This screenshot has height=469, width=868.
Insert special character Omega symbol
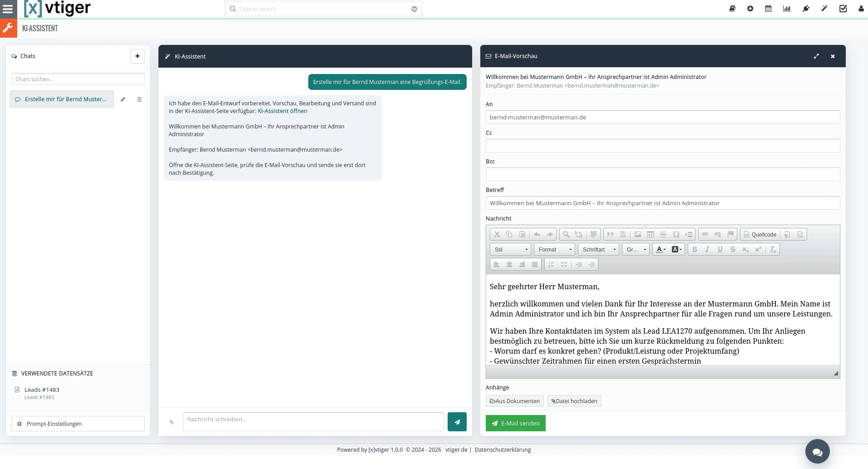676,235
